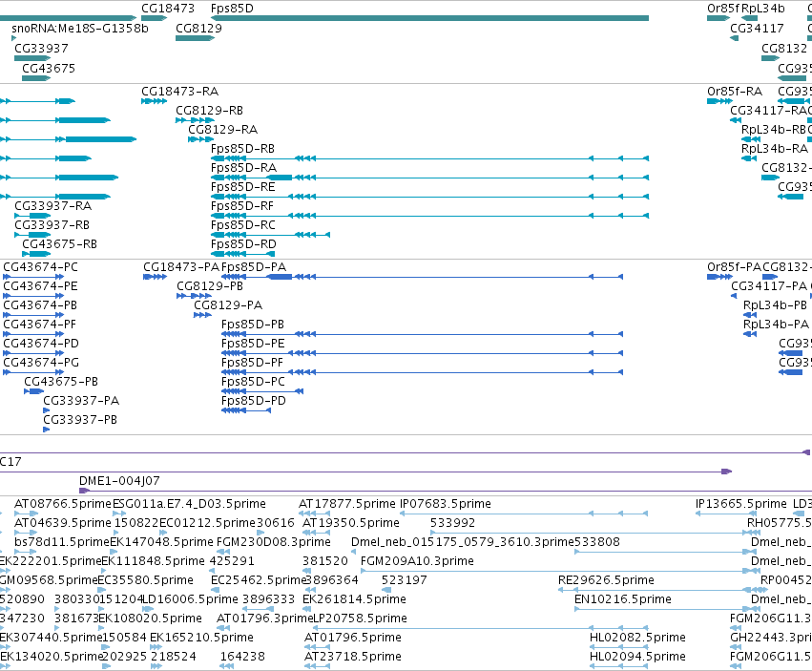
Task: Select the FGM209A10.3prime EST
Action: coord(560,571)
